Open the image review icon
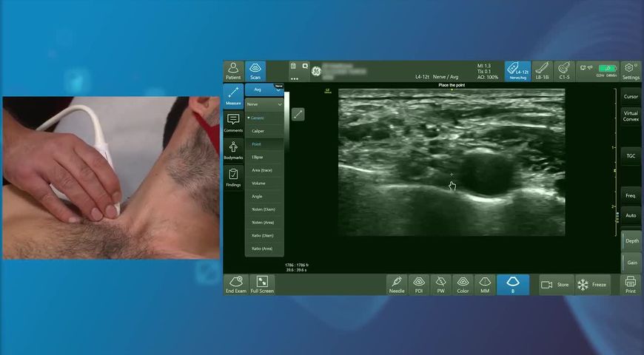The image size is (644, 355). [305, 66]
